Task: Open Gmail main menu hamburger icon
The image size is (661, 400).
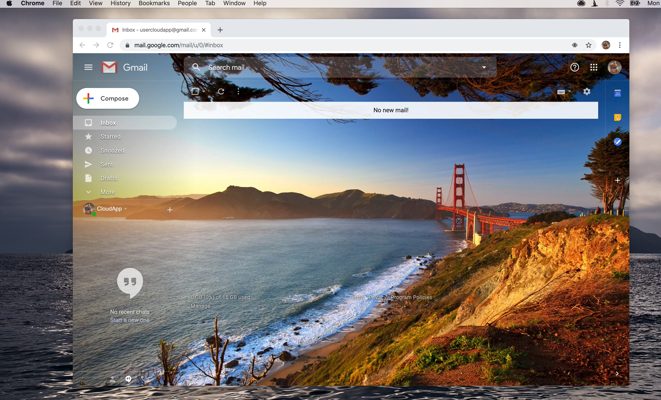Action: click(x=88, y=68)
